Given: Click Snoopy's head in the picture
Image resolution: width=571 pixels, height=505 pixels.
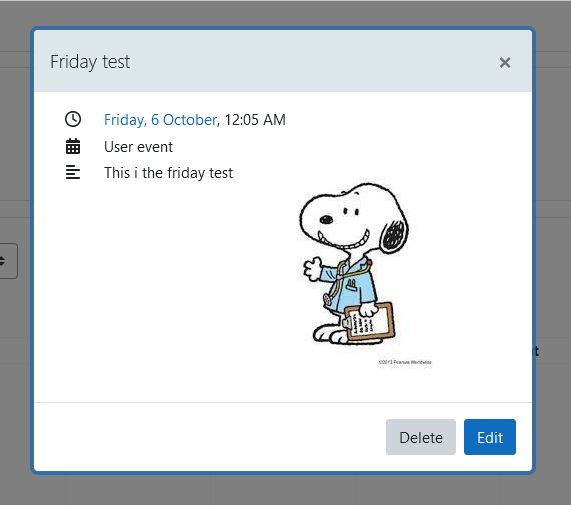Looking at the screenshot, I should pyautogui.click(x=353, y=217).
